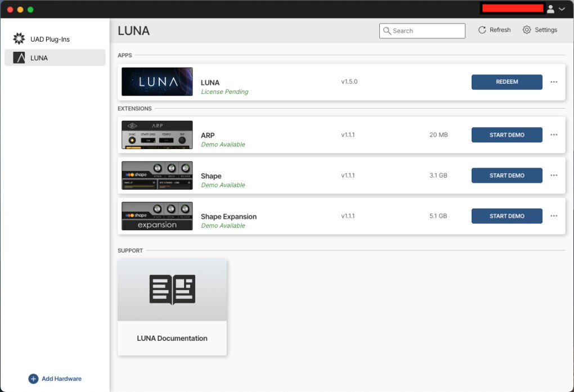The image size is (574, 392).
Task: Click the ARP extension thumbnail
Action: [157, 135]
